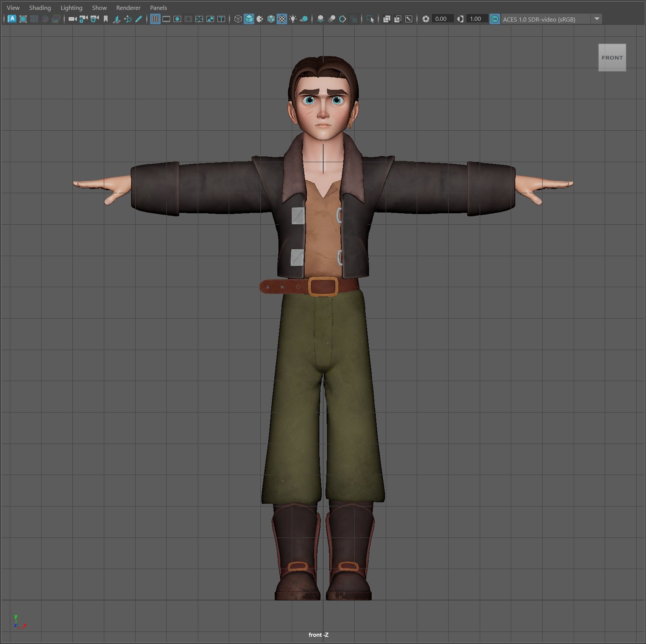The width and height of the screenshot is (646, 644).
Task: Click the Select Camera icon
Action: [x=72, y=19]
